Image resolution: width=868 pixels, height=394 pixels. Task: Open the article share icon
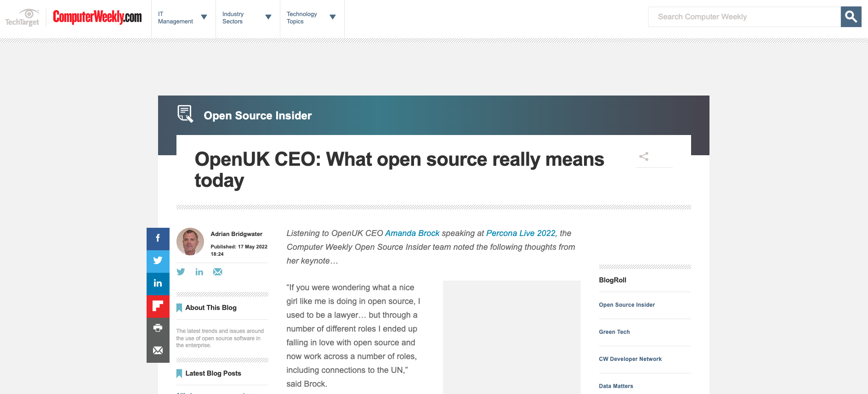coord(644,157)
